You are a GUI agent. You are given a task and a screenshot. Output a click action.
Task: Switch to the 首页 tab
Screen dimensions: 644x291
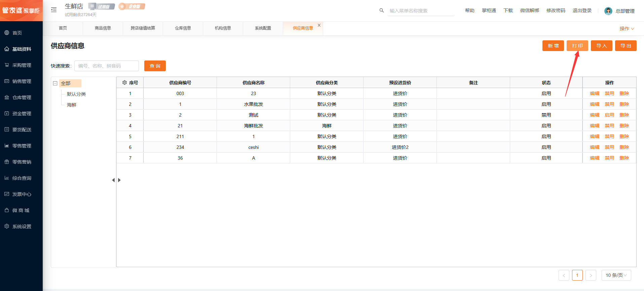[x=63, y=28]
